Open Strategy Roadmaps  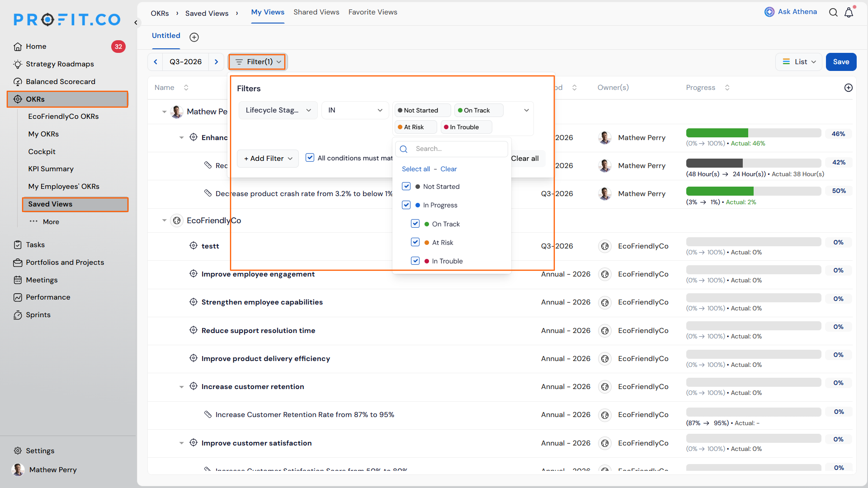[60, 64]
